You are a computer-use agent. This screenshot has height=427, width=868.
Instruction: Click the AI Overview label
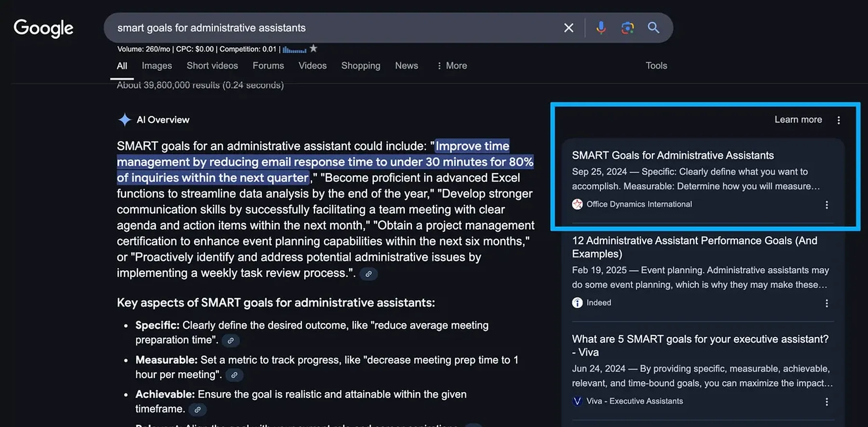163,120
